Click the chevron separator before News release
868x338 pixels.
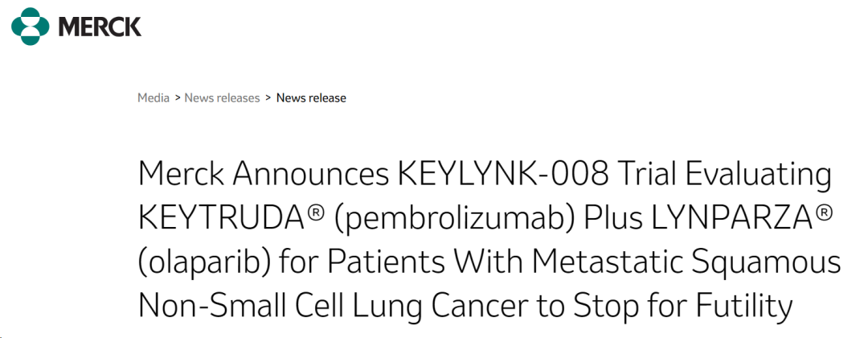268,98
